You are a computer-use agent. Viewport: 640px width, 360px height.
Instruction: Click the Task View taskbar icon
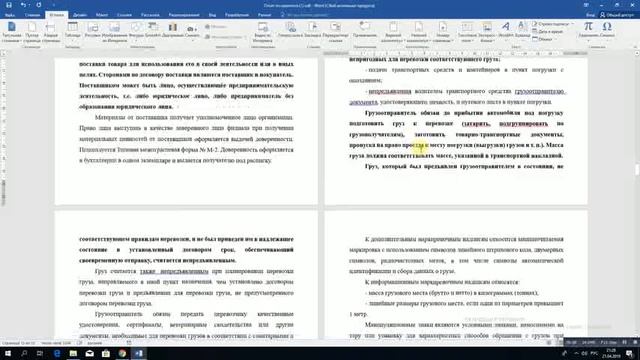coord(40,353)
